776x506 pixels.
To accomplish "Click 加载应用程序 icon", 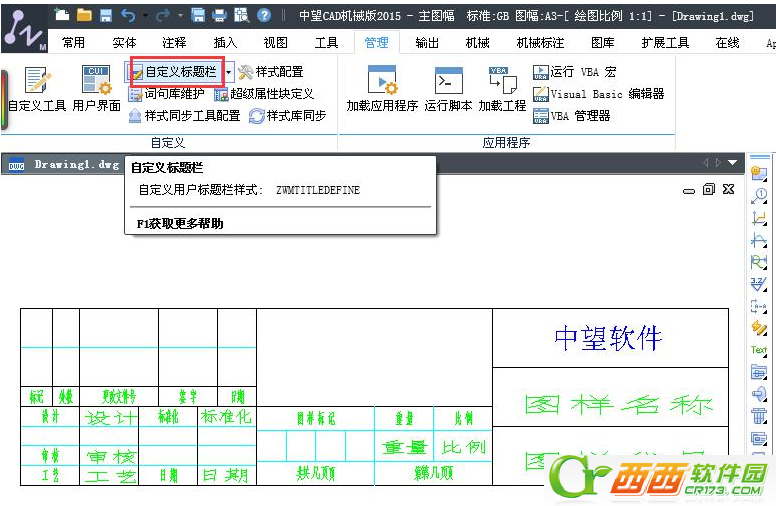I will click(382, 89).
